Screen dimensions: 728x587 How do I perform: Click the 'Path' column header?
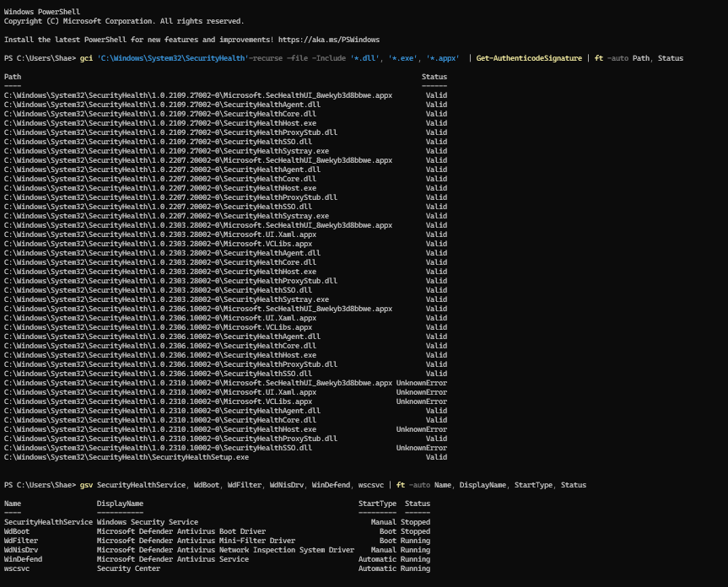coord(13,77)
